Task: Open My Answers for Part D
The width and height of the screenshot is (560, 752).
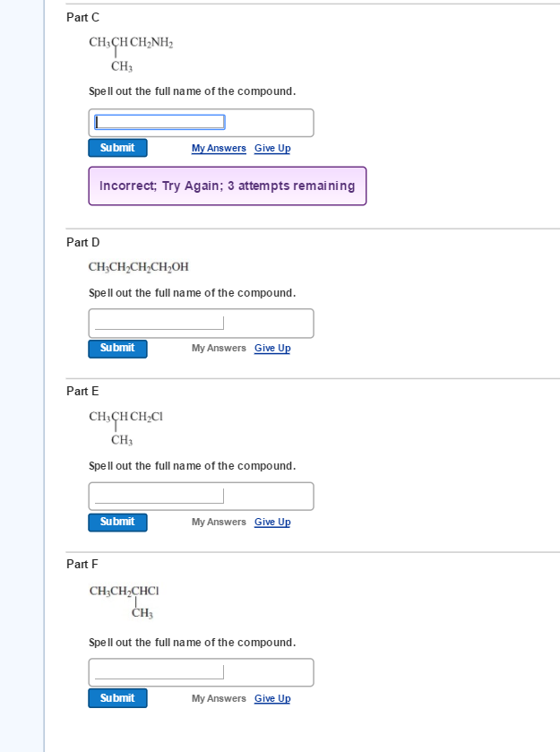Action: click(219, 348)
